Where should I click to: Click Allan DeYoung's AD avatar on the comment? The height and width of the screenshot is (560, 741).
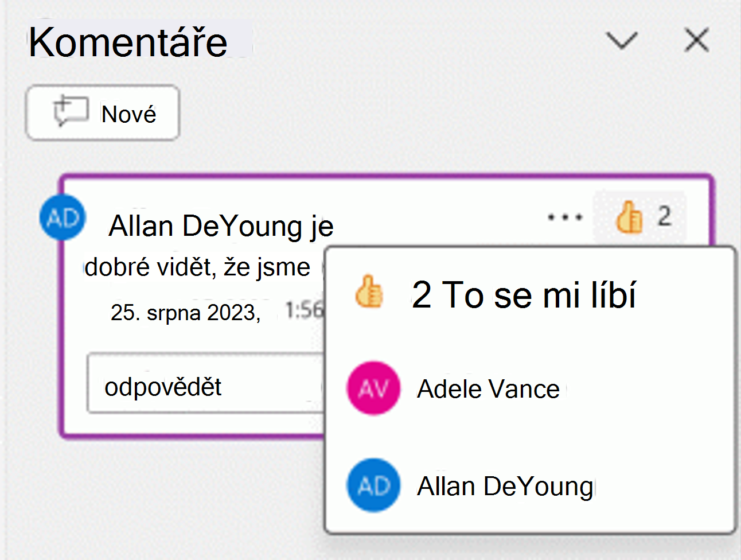(x=63, y=218)
